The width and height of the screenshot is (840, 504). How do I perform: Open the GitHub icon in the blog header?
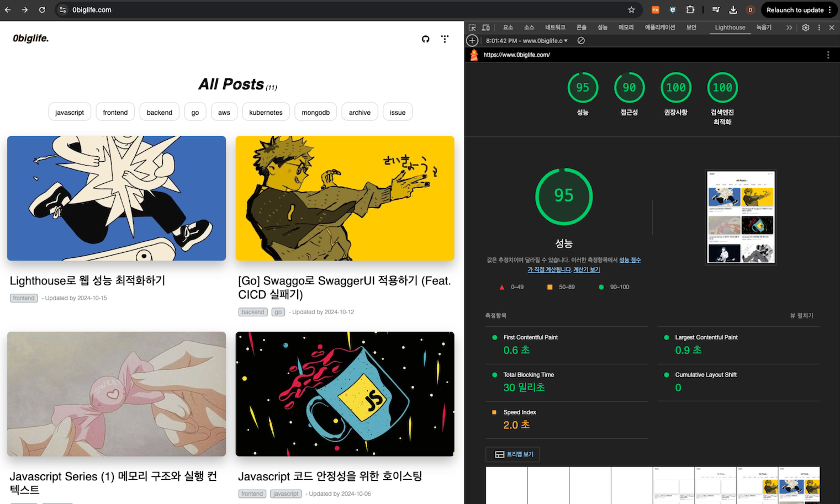pyautogui.click(x=425, y=39)
